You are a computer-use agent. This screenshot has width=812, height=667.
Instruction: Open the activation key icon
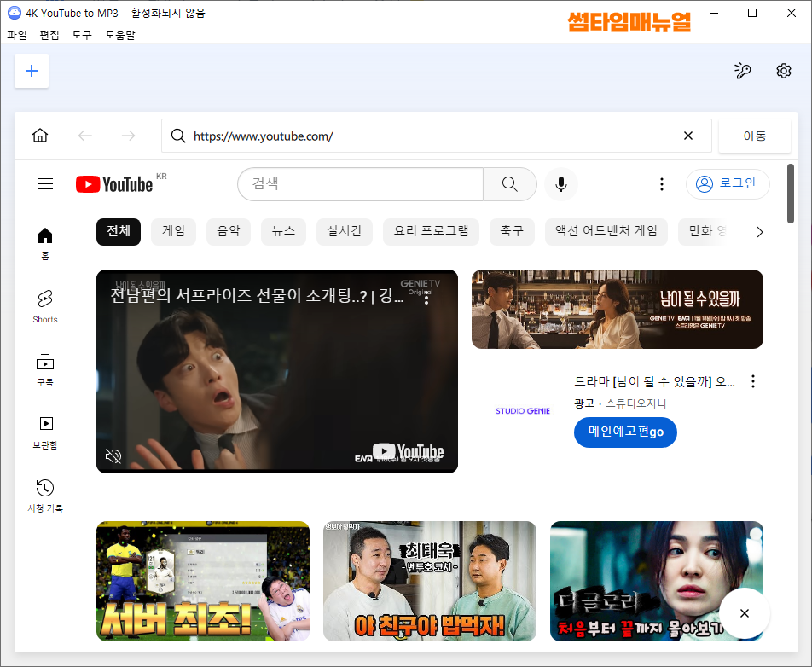coord(743,71)
